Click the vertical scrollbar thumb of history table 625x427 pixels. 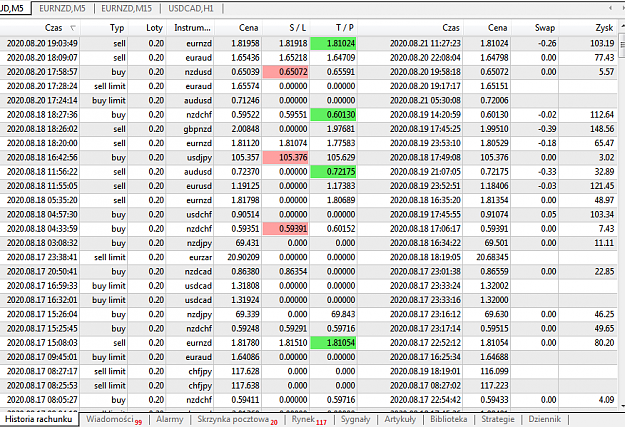pos(622,45)
